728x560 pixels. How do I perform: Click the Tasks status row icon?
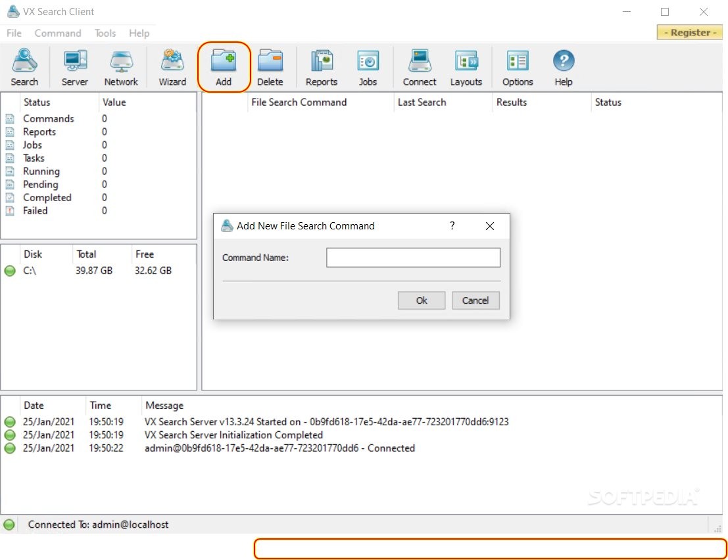pyautogui.click(x=10, y=158)
